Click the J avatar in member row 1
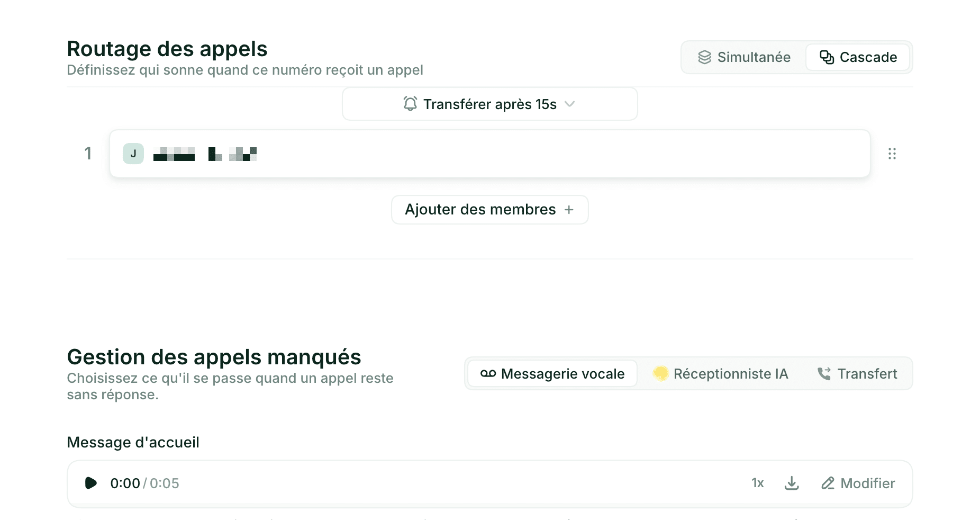The width and height of the screenshot is (980, 520). click(133, 154)
